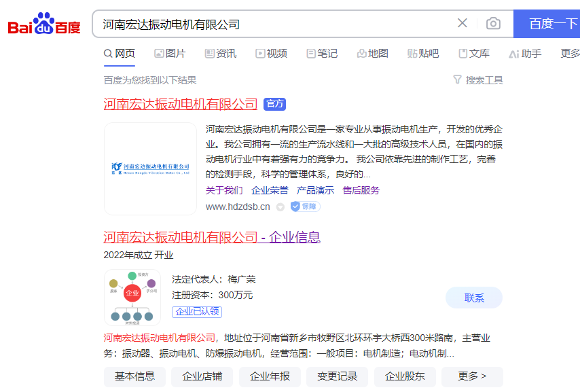Screen dimensions: 580x392
Task: Click the 联系 button
Action: click(x=474, y=298)
